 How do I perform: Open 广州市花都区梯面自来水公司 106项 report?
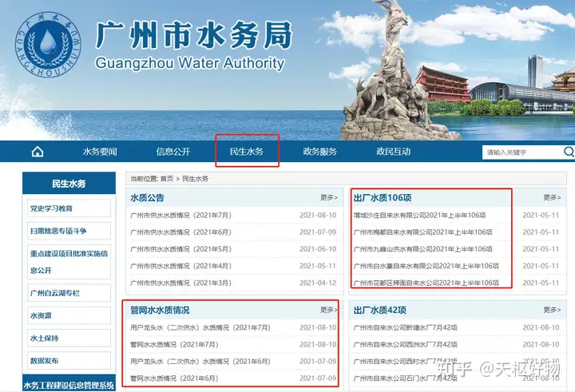click(x=426, y=283)
